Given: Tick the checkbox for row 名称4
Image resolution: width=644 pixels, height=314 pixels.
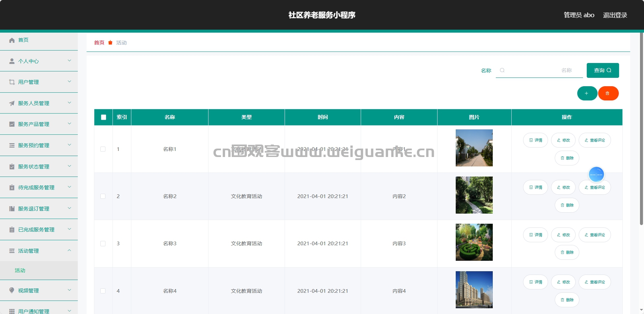Looking at the screenshot, I should 103,291.
